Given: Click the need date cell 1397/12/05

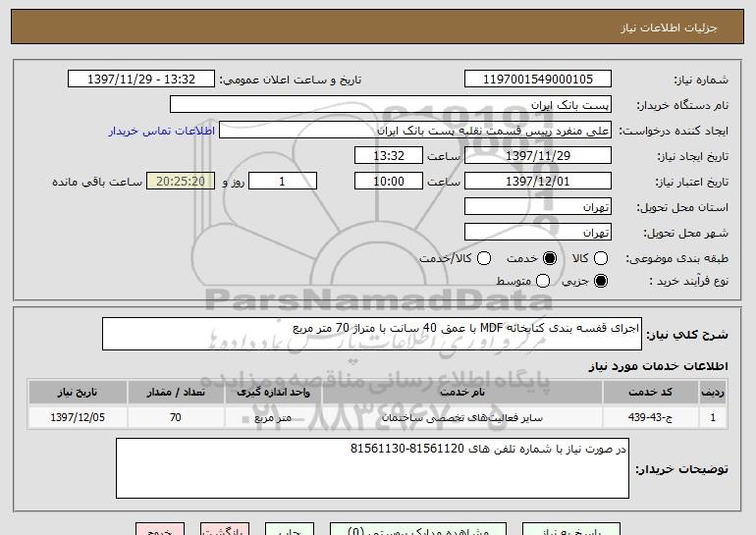Looking at the screenshot, I should [x=78, y=417].
